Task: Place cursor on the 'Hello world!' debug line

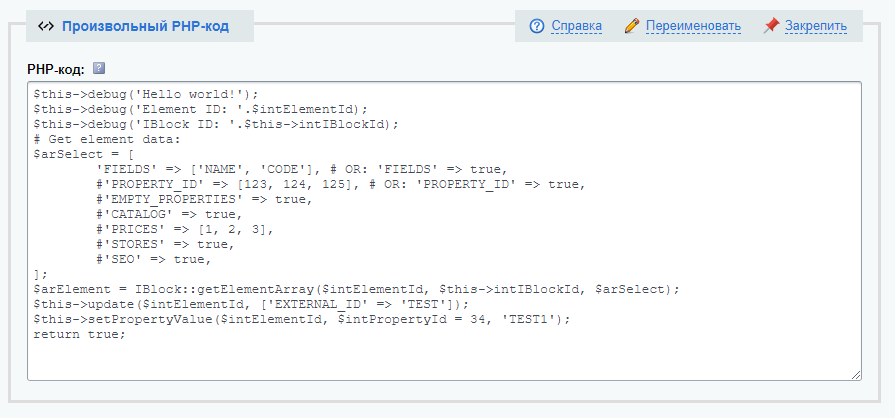Action: tap(145, 93)
